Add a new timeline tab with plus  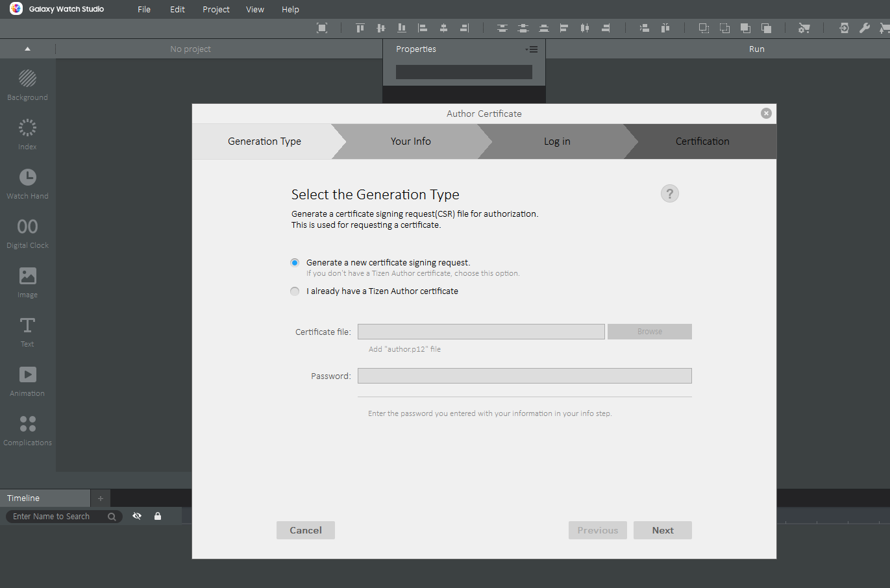(101, 498)
